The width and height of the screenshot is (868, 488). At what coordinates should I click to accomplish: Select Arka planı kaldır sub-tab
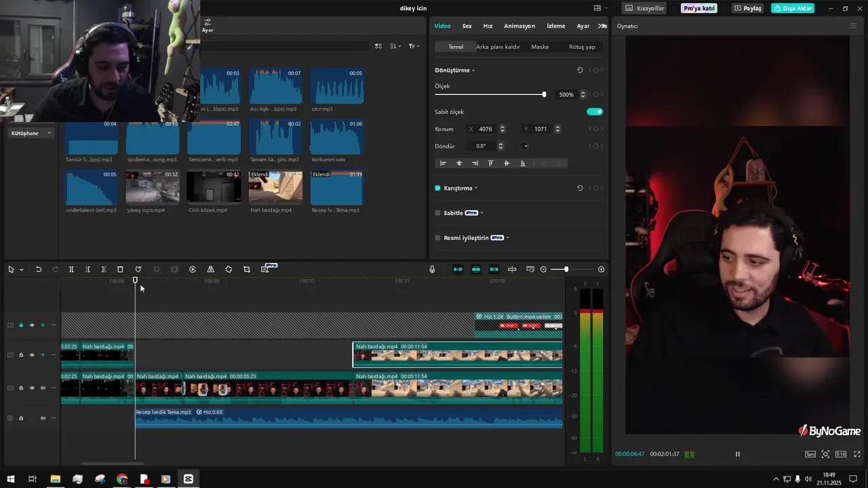498,47
